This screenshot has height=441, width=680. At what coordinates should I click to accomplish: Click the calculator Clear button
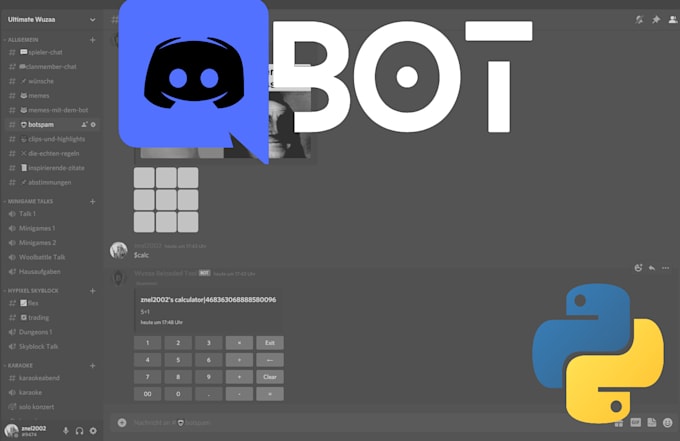270,377
